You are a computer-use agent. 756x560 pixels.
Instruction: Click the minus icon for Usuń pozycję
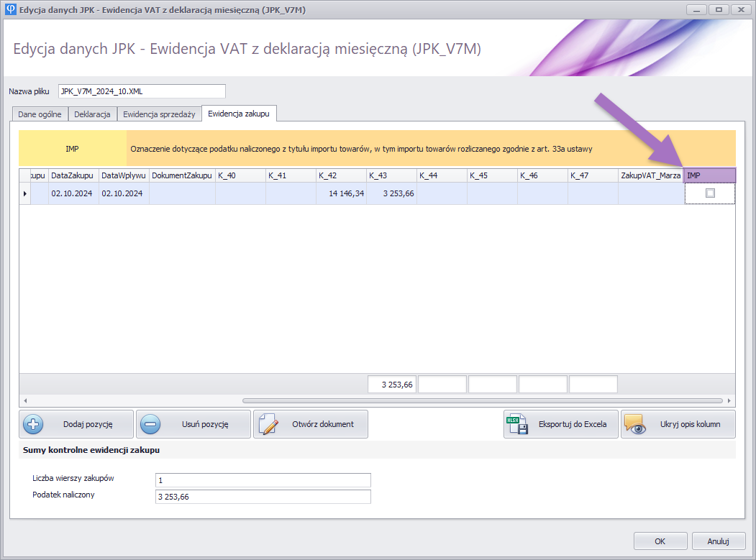[151, 424]
